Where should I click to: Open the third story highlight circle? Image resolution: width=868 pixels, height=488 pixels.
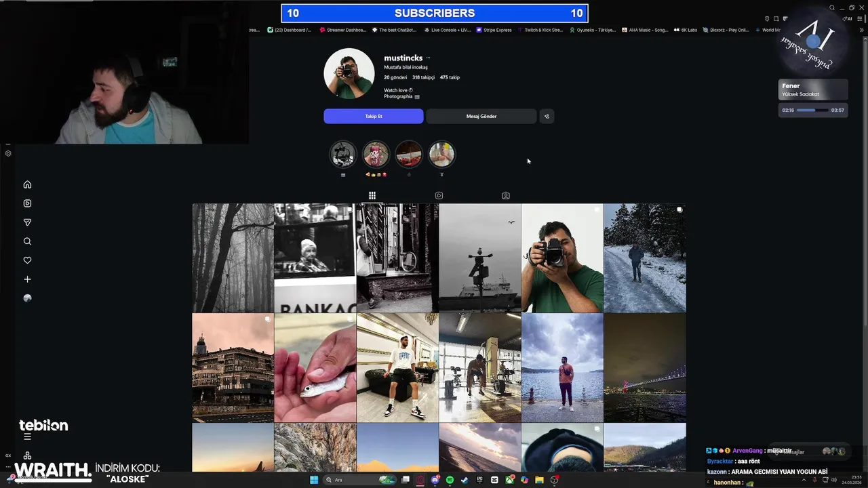pos(409,155)
